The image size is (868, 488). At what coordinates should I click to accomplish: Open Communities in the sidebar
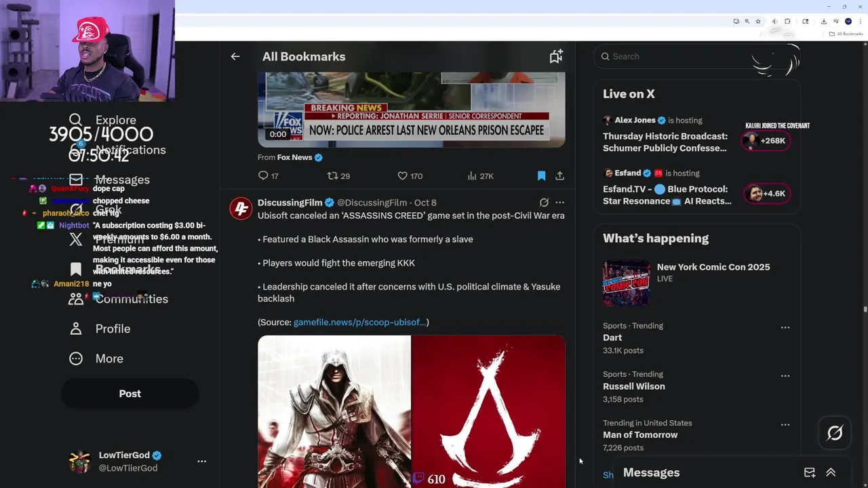click(118, 299)
